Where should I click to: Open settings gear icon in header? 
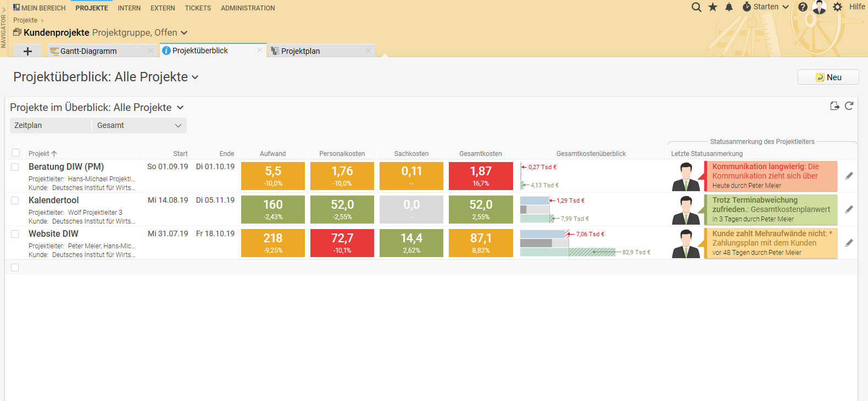(x=837, y=7)
